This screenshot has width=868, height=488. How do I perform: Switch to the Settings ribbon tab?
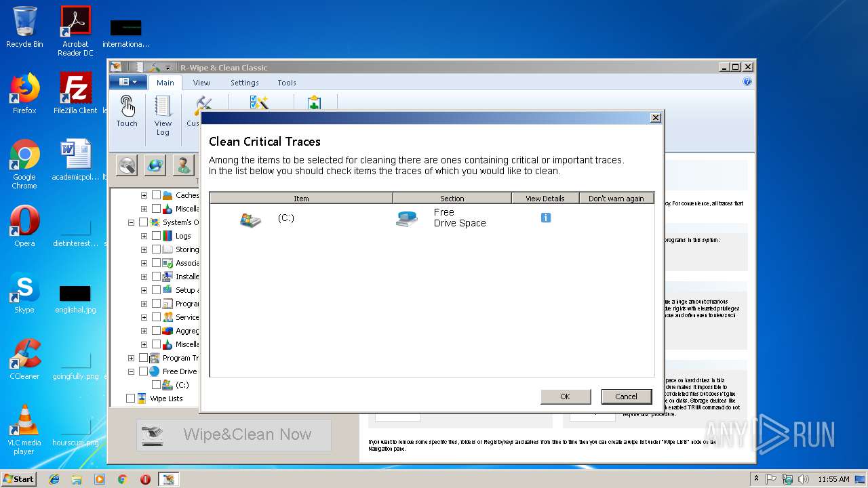244,83
